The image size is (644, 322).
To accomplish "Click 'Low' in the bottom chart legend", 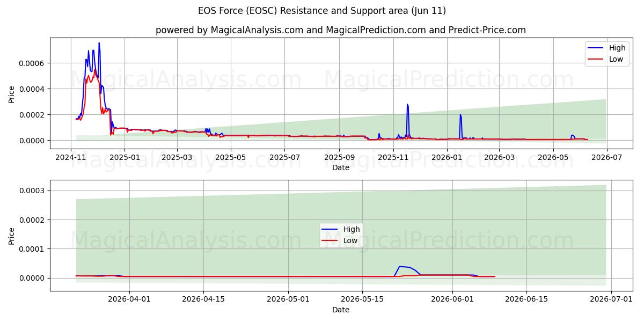I will point(350,241).
